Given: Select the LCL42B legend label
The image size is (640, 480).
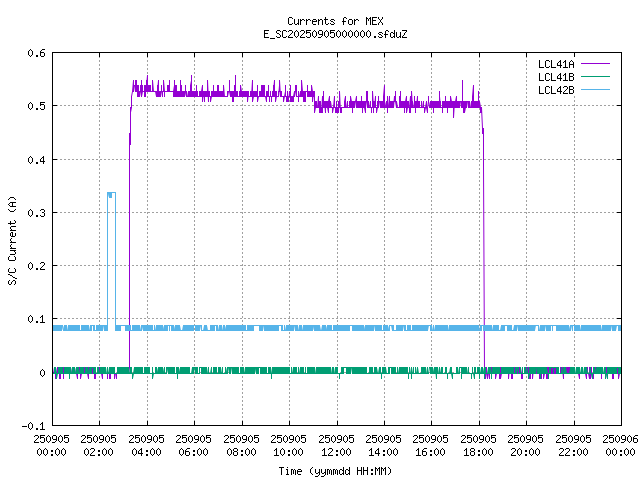Looking at the screenshot, I should (555, 89).
